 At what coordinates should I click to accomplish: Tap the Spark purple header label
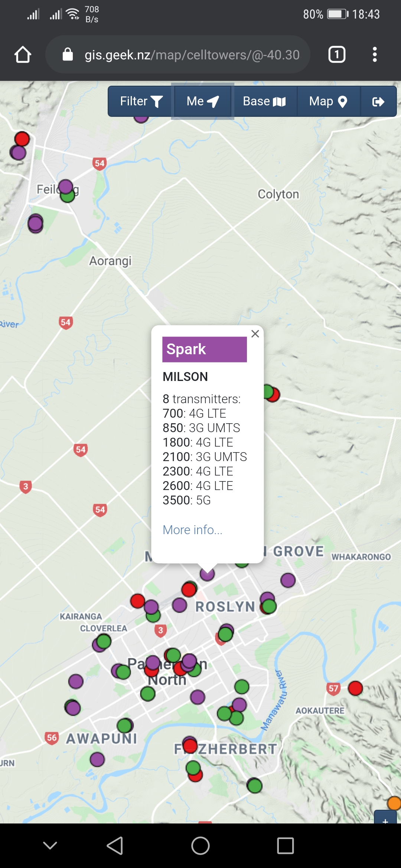click(204, 349)
